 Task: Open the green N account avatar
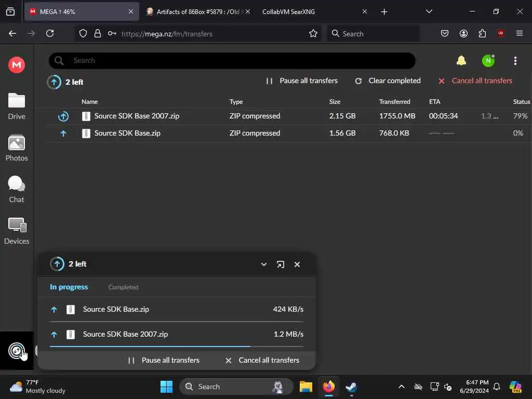pyautogui.click(x=488, y=61)
